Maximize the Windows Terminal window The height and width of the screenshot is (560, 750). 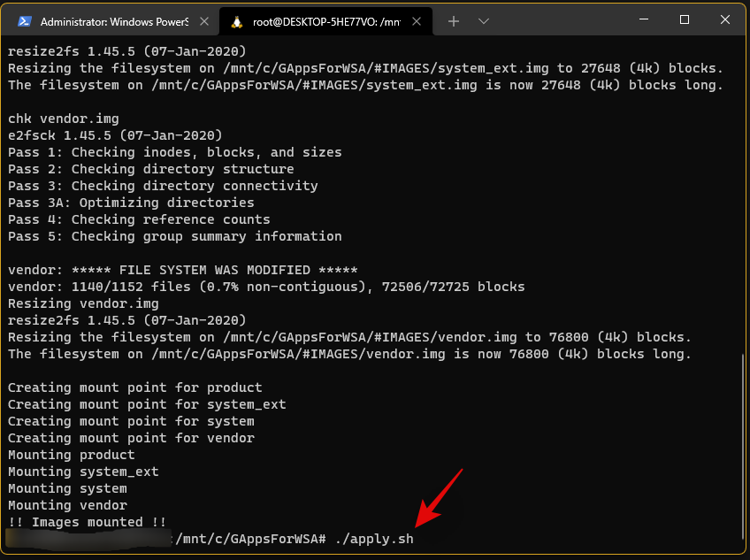tap(684, 19)
